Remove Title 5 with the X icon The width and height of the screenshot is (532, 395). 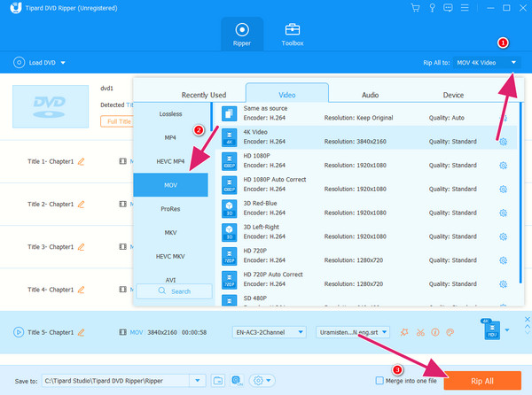point(527,319)
